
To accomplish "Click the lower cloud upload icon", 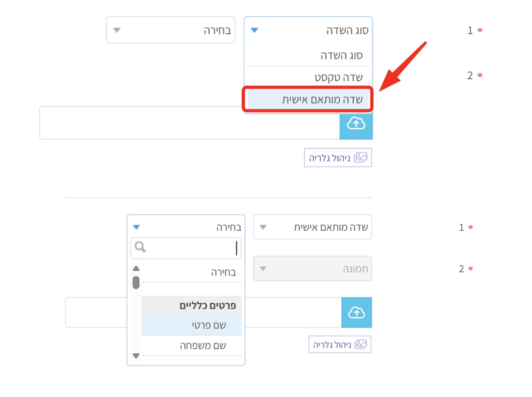I will click(x=357, y=313).
